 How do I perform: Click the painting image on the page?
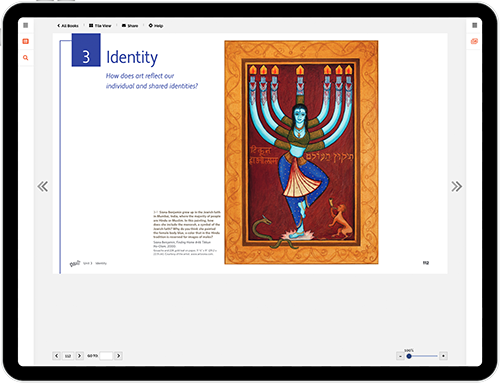[301, 152]
